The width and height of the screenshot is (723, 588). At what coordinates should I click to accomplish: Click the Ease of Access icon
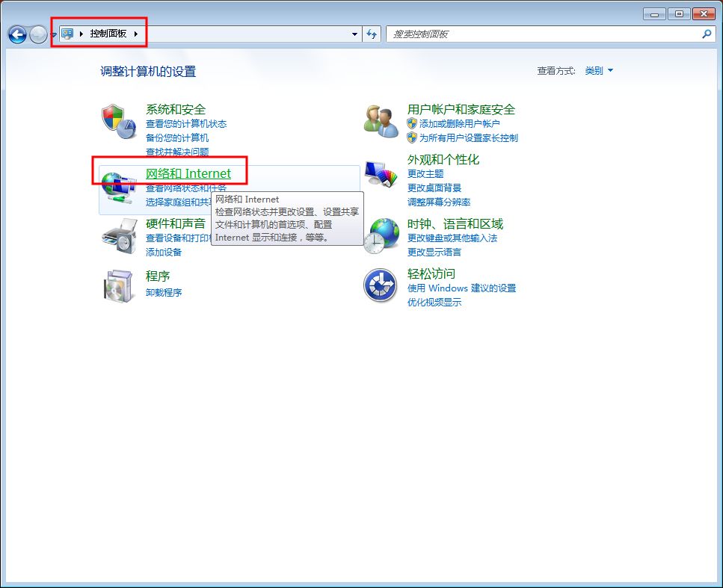380,285
